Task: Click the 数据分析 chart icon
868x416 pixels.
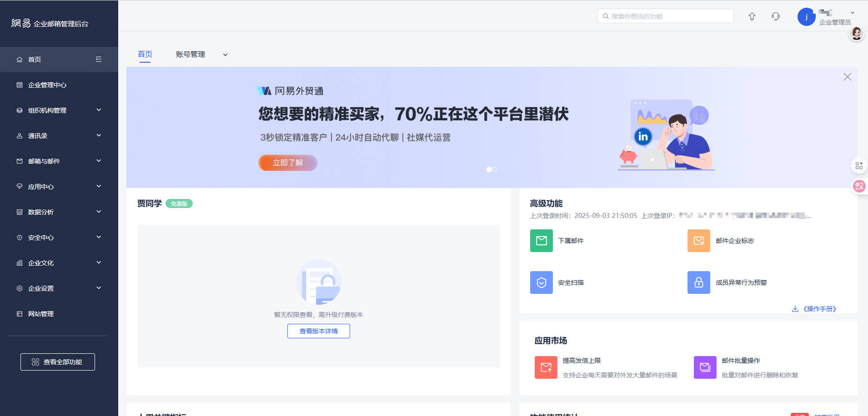Action: click(20, 212)
